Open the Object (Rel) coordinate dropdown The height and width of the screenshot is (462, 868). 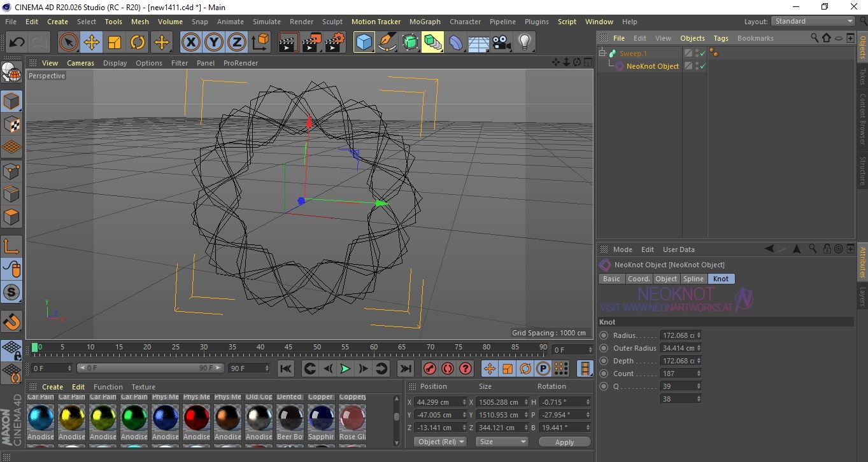440,442
